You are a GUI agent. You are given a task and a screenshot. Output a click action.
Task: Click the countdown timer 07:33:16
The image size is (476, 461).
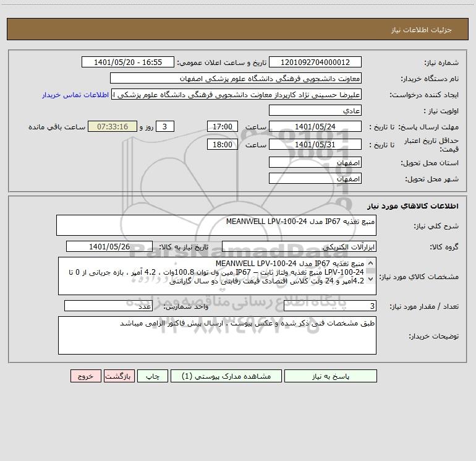coord(113,126)
